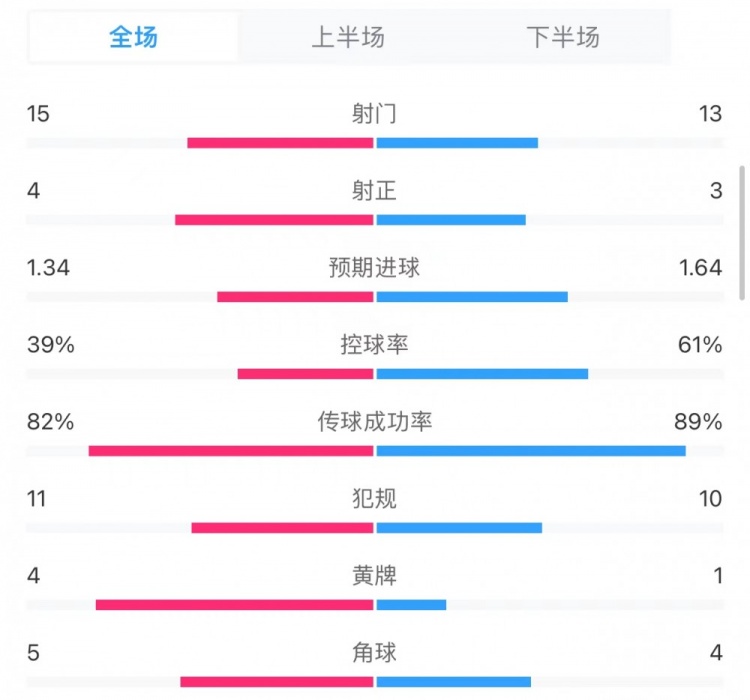
Task: Click the blue 传球成功率 bar
Action: click(531, 451)
